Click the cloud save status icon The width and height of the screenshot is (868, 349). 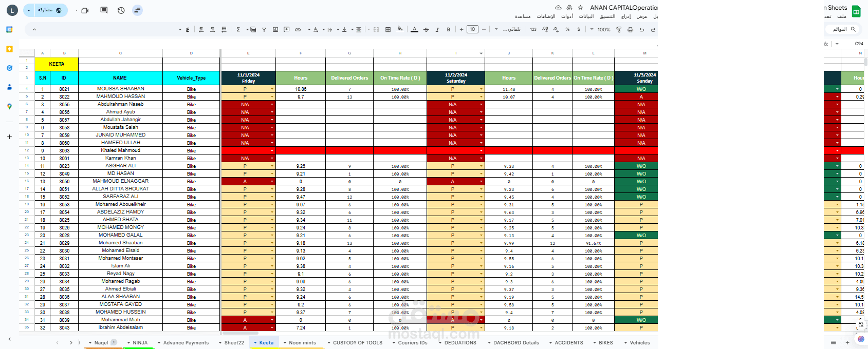558,8
